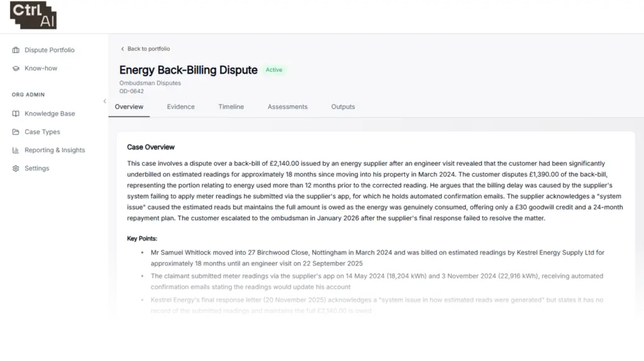644x361 pixels.
Task: Click the Reporting & Insights chart icon
Action: (x=16, y=150)
